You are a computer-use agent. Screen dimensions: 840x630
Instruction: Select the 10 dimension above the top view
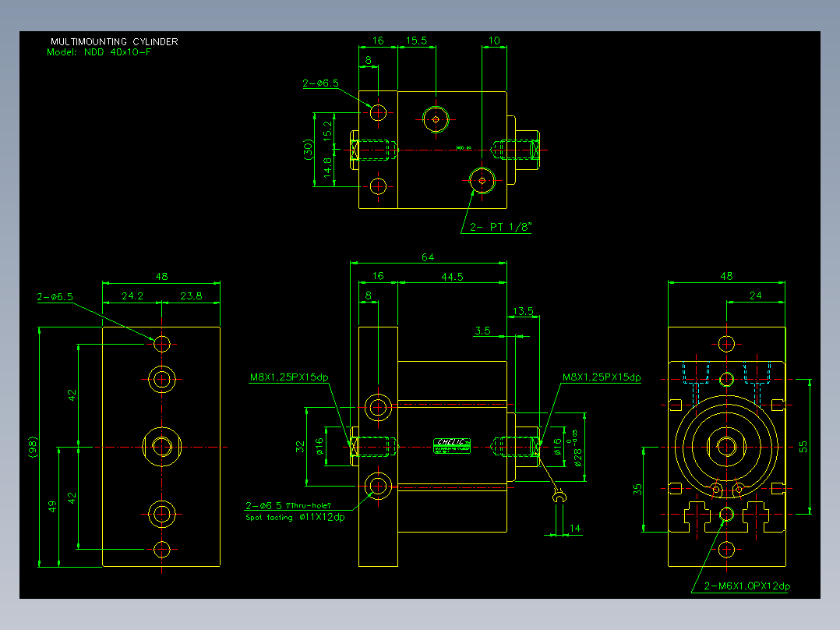494,41
